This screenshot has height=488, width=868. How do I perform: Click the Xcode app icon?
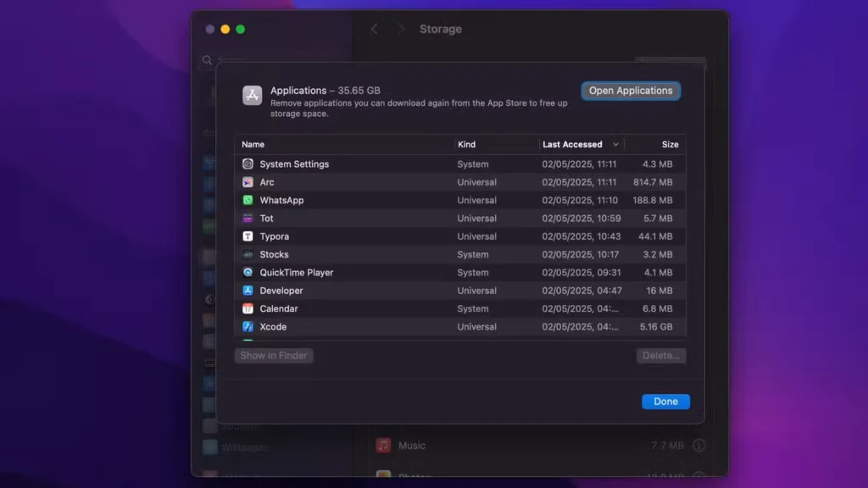248,326
